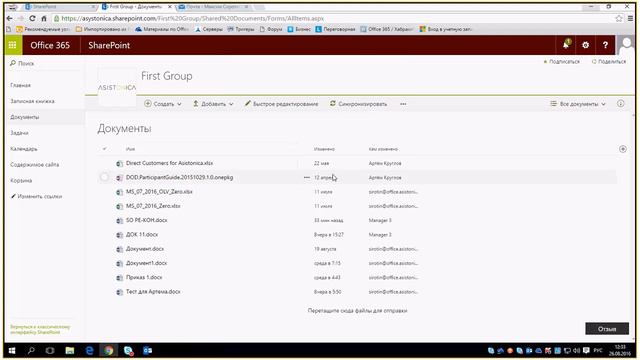This screenshot has height=360, width=640.
Task: Open notifications bell in Office 365 header
Action: 566,45
